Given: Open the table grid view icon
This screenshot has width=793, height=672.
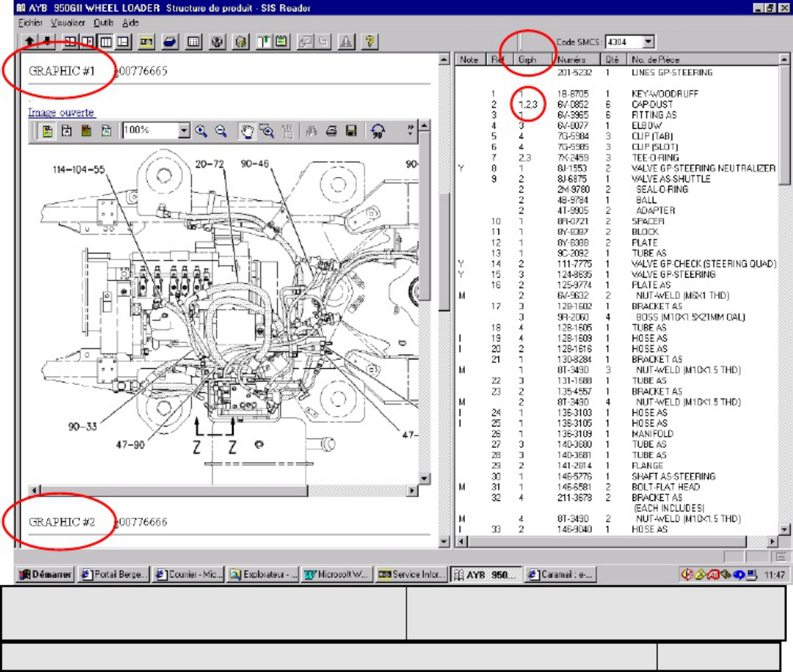Looking at the screenshot, I should 194,42.
